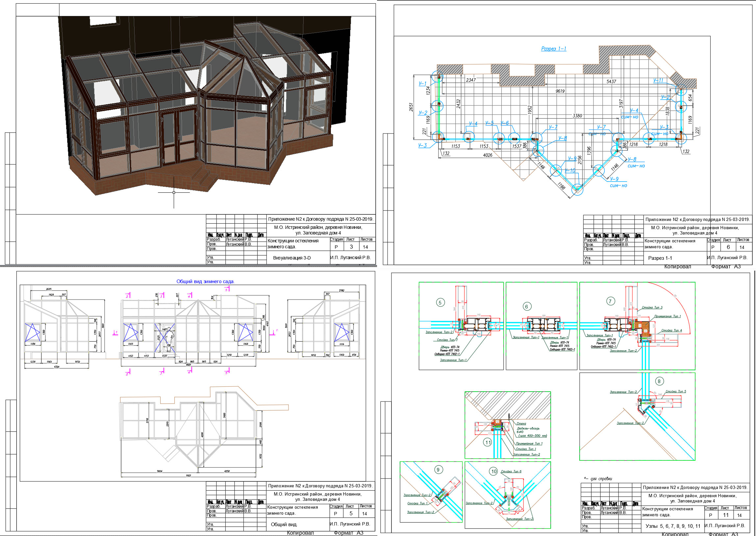Pick the 5664 dimension on the roof plan
This screenshot has width=756, height=536.
(x=160, y=471)
